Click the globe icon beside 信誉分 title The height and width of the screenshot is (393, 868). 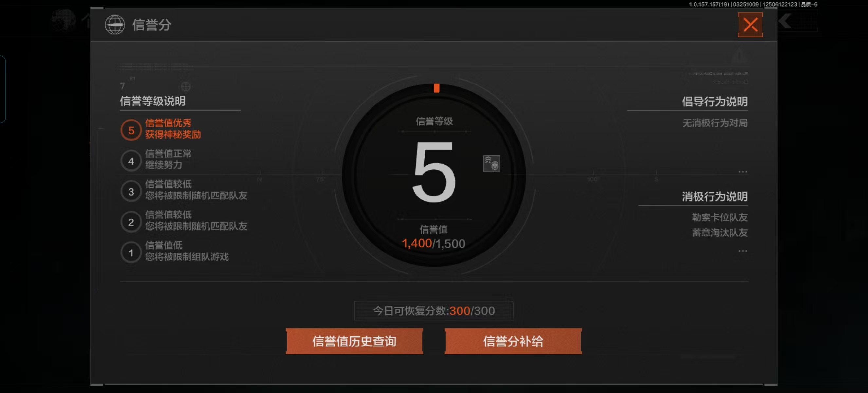pos(115,25)
